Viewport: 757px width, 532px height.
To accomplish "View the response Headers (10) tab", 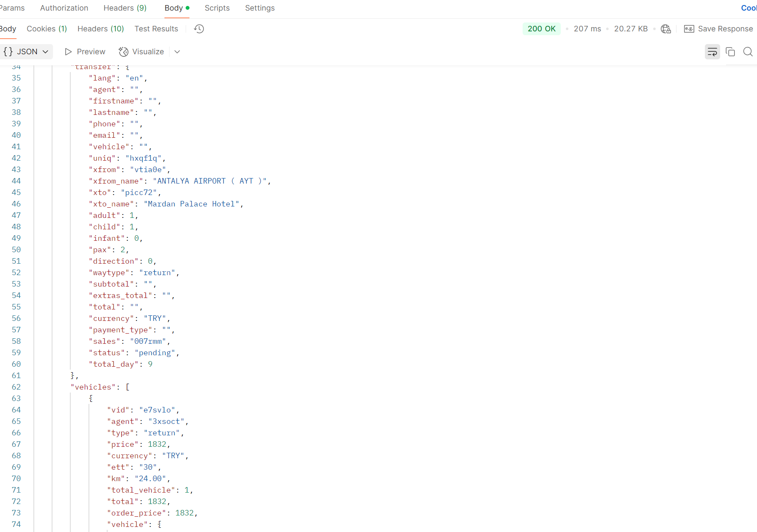I will 100,29.
